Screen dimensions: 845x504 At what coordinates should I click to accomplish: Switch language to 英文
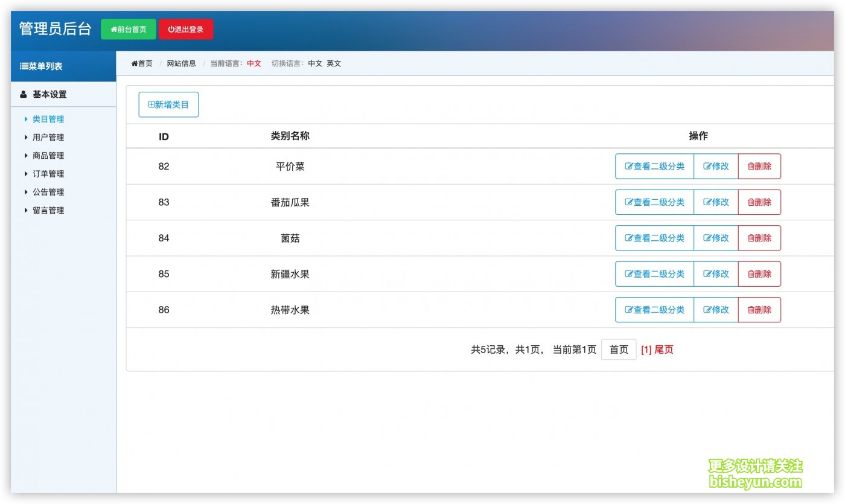(x=334, y=63)
